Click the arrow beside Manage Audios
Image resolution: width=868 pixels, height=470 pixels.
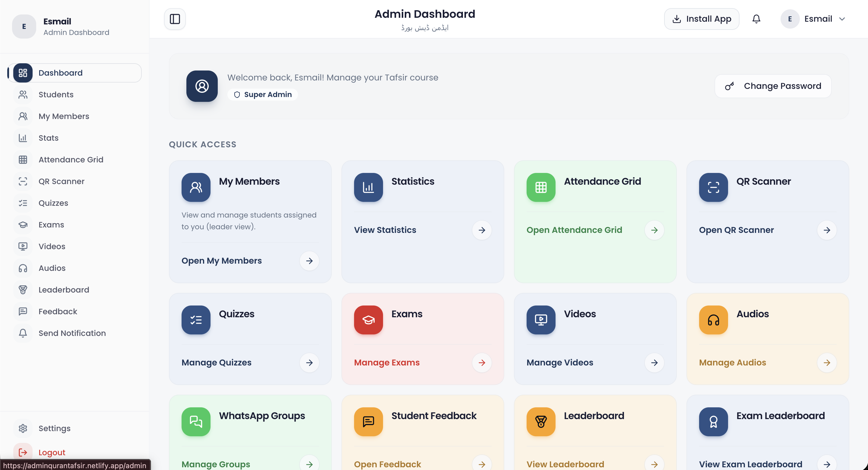coord(827,363)
